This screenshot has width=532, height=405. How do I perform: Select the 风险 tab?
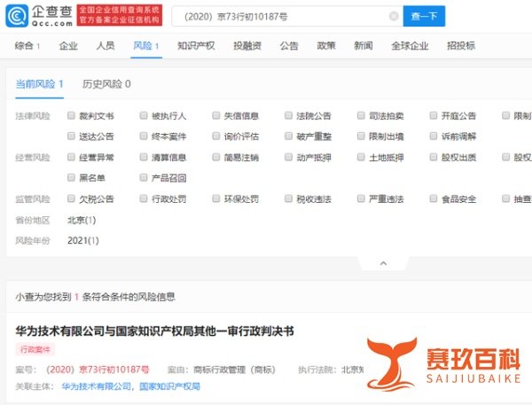(146, 45)
